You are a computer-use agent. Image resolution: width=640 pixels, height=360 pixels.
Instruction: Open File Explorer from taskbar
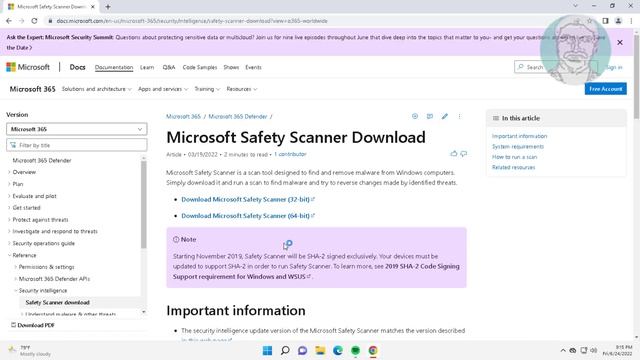320,350
